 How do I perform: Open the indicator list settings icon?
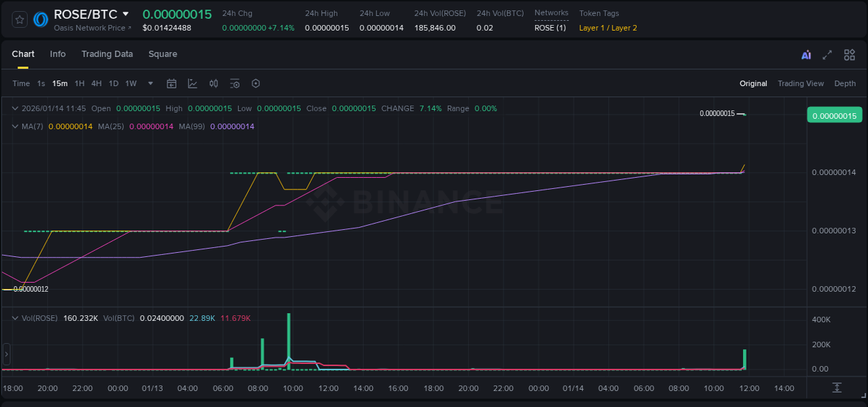(234, 83)
